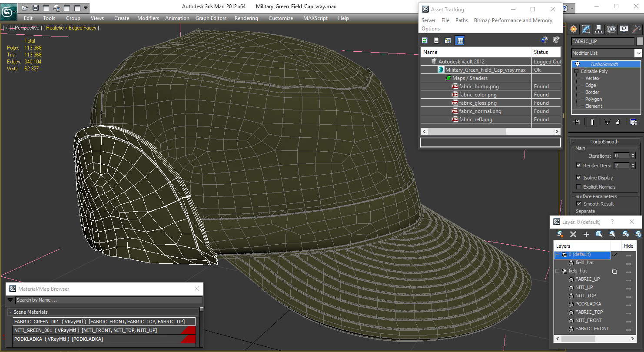Toggle TurboSmooth lightbulb on/off
The image size is (644, 352).
[x=578, y=64]
